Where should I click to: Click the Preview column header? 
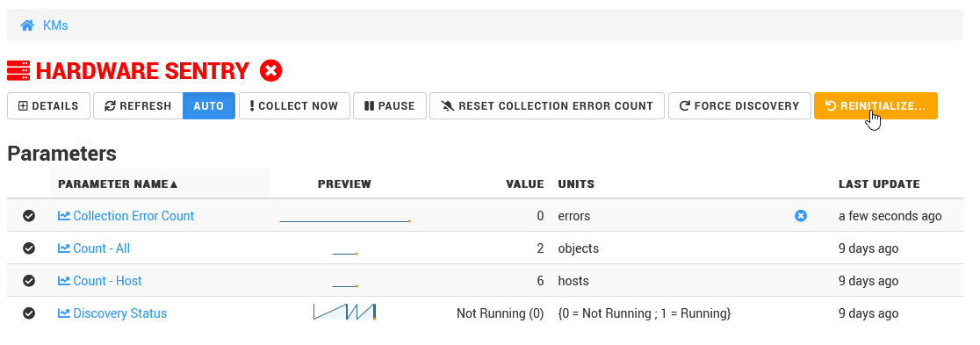pyautogui.click(x=344, y=183)
